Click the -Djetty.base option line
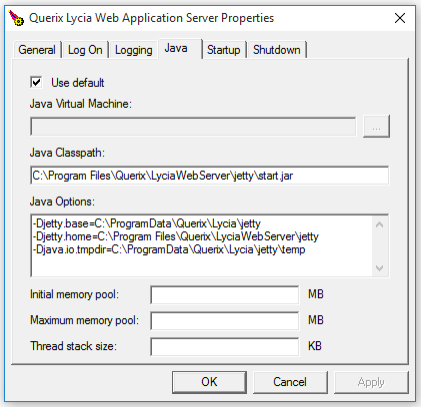Image resolution: width=421 pixels, height=407 pixels. point(147,223)
